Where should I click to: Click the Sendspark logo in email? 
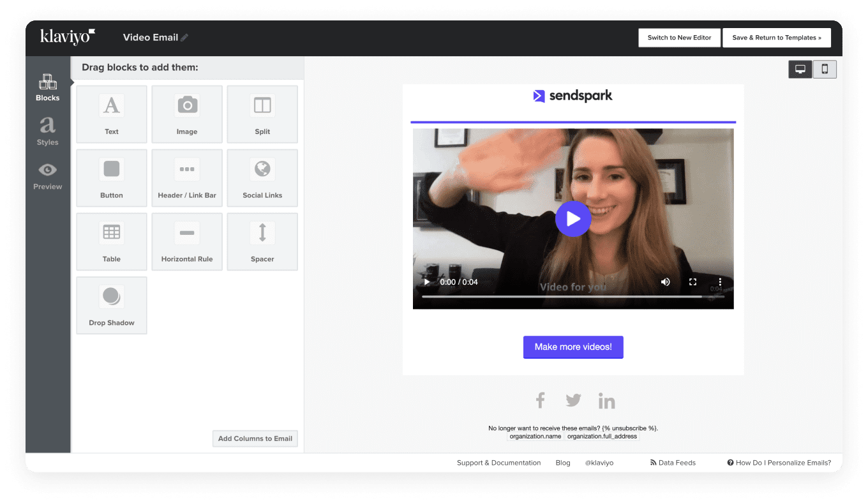tap(573, 96)
